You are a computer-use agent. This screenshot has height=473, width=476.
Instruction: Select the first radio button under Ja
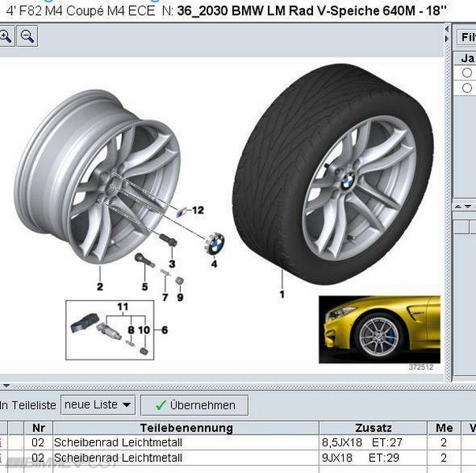pos(467,73)
